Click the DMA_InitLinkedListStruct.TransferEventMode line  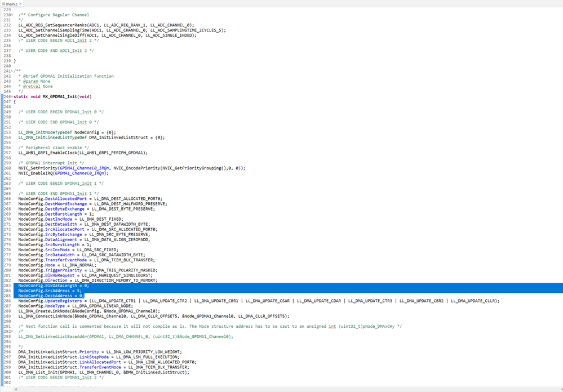tap(104, 367)
